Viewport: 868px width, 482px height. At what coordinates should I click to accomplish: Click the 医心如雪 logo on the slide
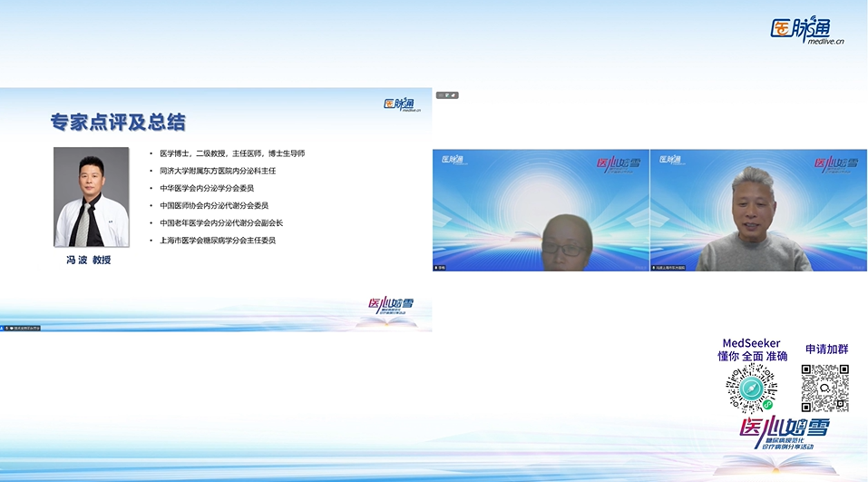[x=391, y=305]
